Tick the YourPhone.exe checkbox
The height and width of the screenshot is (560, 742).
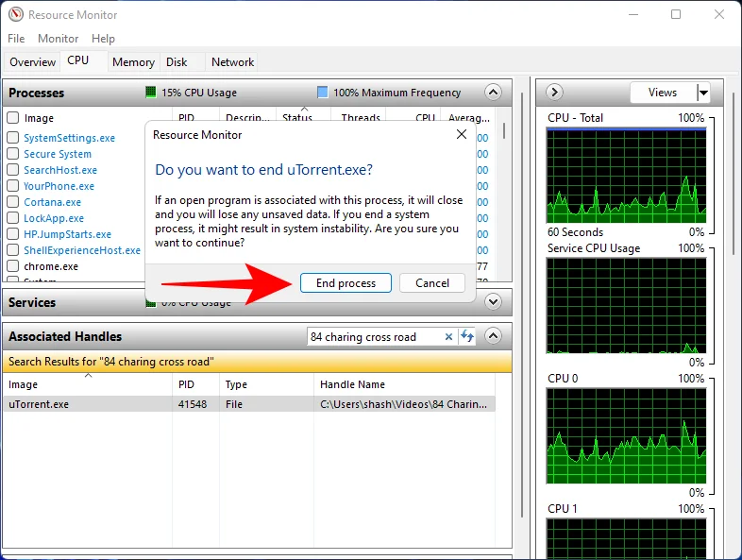point(13,186)
